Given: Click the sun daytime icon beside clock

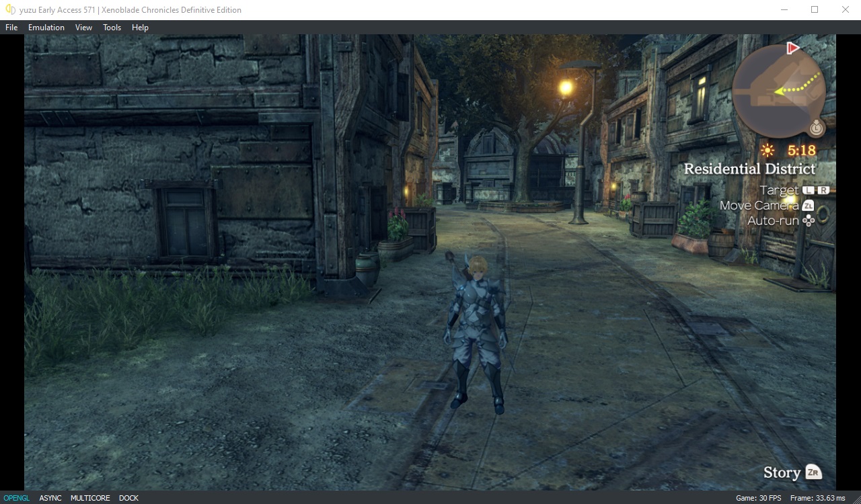Looking at the screenshot, I should 768,150.
